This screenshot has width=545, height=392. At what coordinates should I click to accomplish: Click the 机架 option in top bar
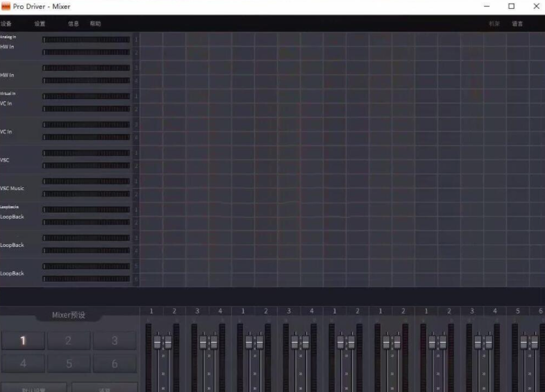(494, 24)
